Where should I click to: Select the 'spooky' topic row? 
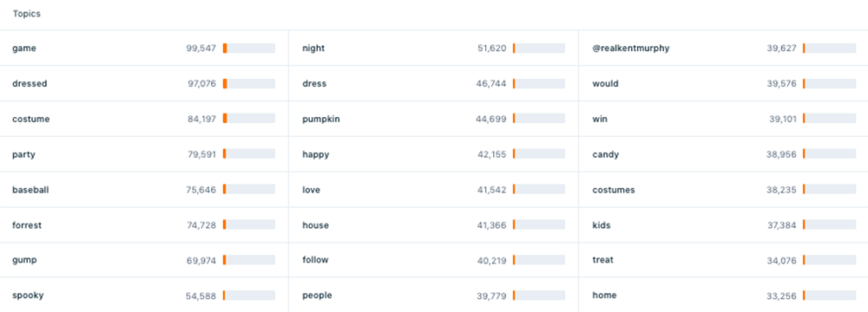(144, 296)
